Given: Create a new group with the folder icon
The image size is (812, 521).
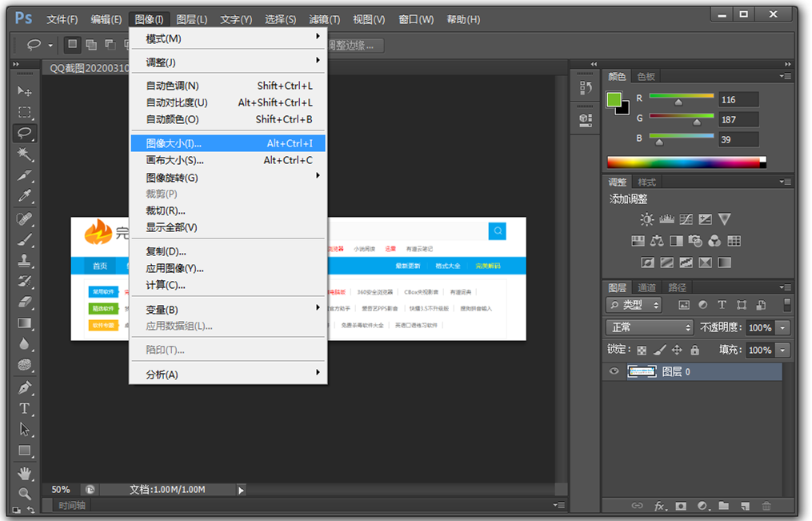Looking at the screenshot, I should click(x=723, y=506).
